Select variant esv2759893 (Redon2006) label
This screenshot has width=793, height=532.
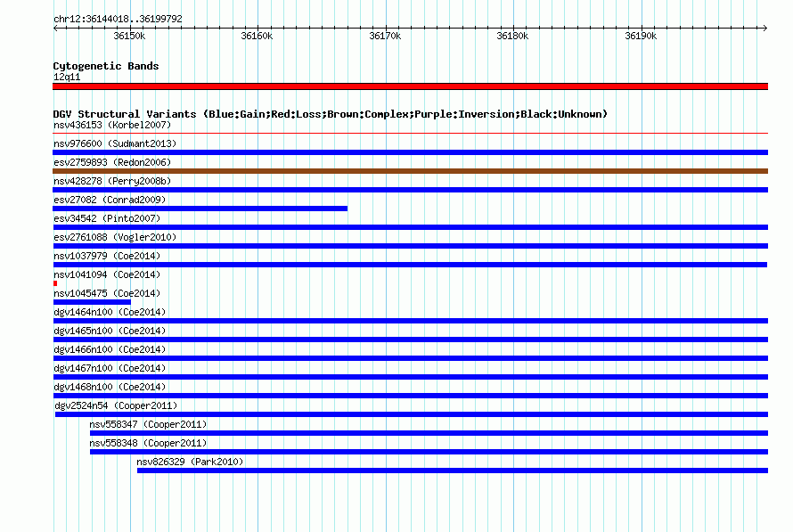point(112,162)
